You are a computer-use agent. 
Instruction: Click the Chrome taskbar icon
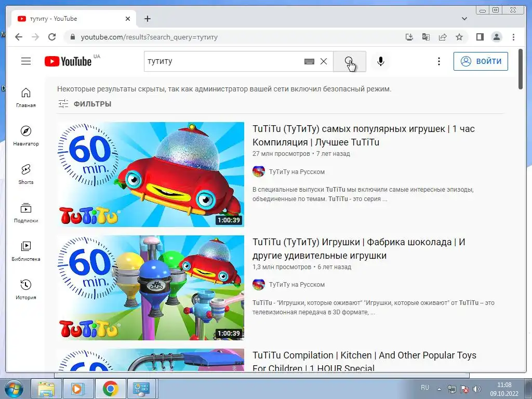click(x=110, y=389)
